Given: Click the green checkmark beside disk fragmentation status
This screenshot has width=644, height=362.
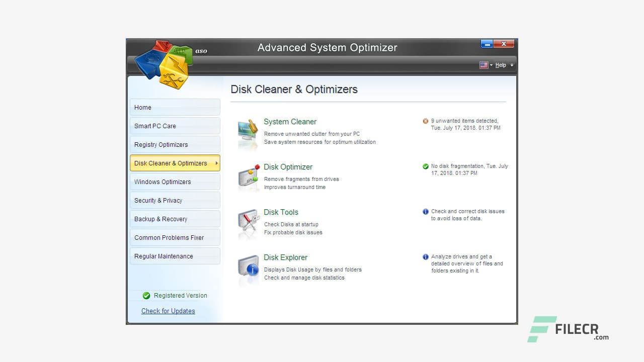Looking at the screenshot, I should [x=425, y=166].
